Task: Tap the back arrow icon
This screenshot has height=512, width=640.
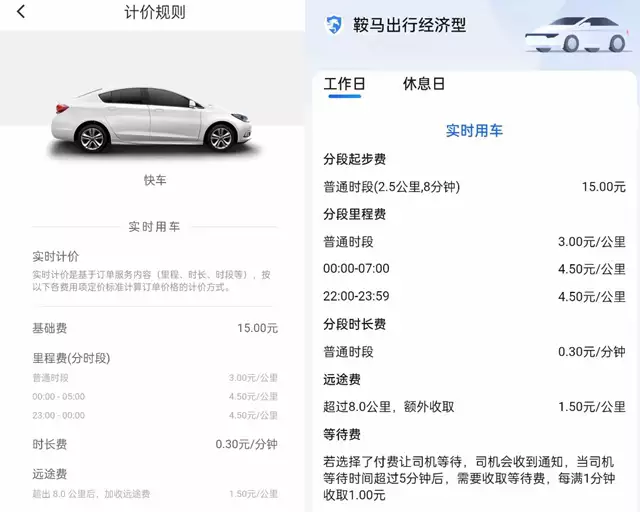Action: click(21, 11)
